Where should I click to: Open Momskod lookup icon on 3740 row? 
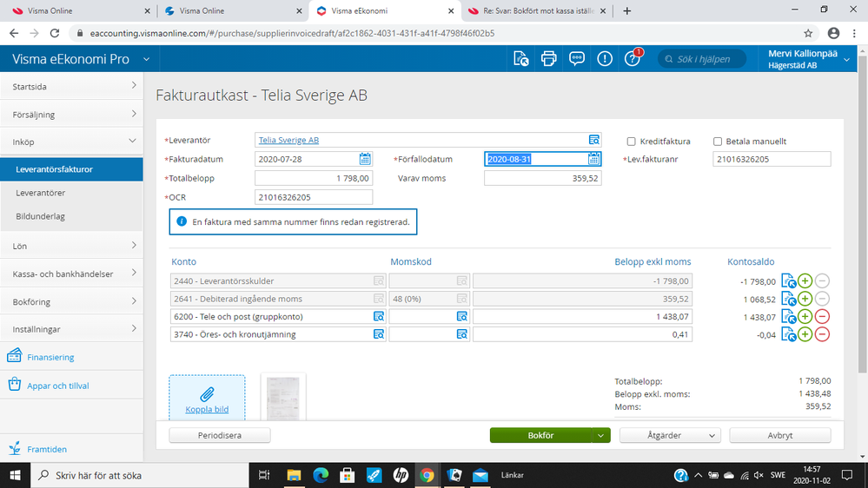(461, 334)
